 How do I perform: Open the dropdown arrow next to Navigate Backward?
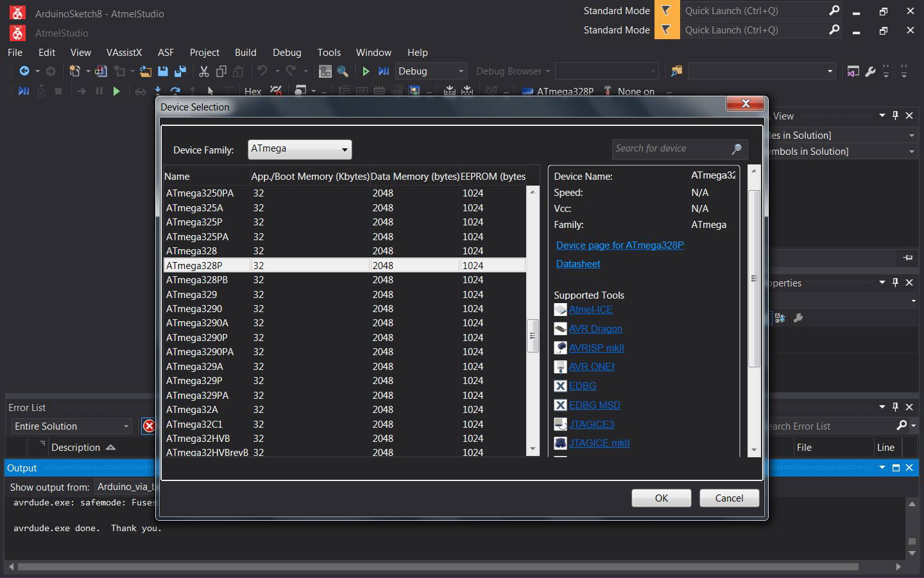tap(37, 71)
